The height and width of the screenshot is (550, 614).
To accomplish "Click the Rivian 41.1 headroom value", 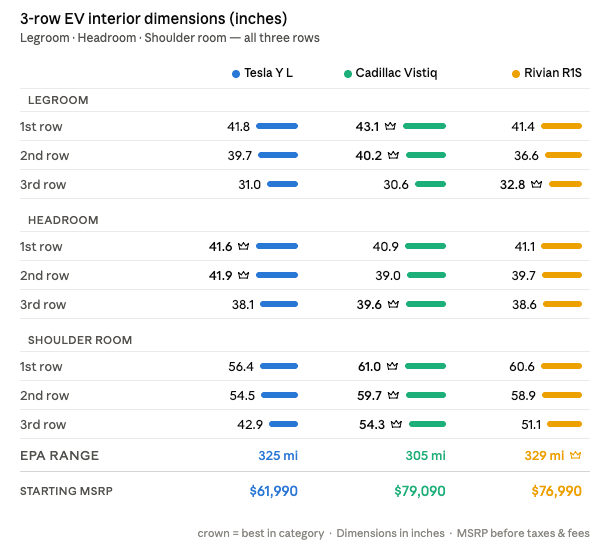I will (524, 246).
